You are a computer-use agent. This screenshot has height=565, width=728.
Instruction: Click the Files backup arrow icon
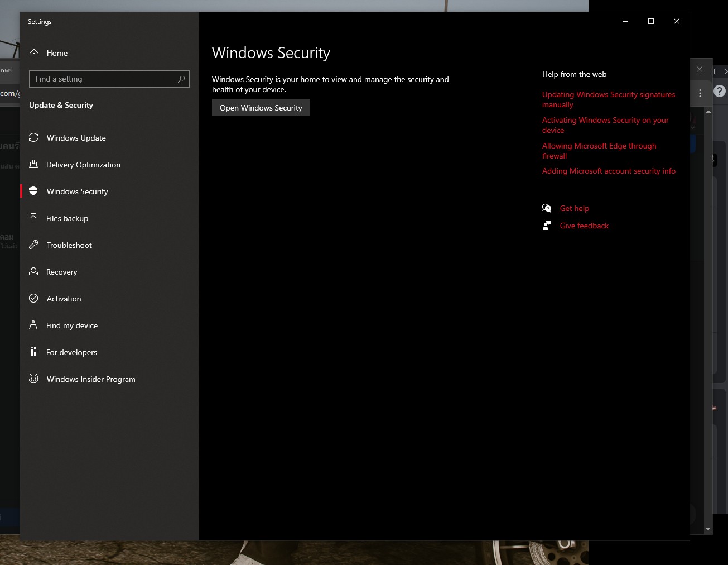point(33,218)
